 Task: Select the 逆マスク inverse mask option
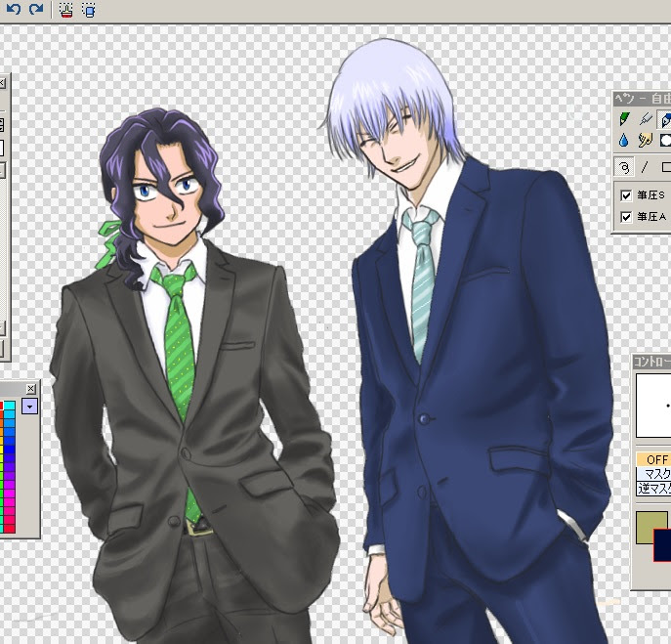[653, 488]
